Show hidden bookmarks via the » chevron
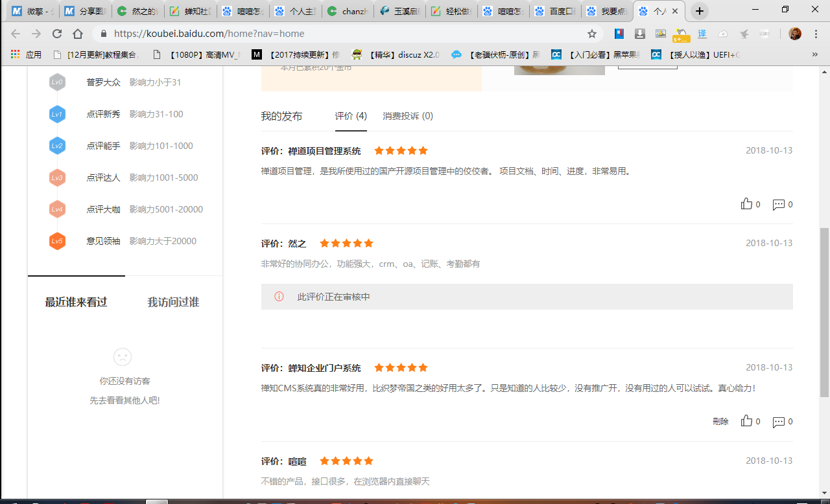830x504 pixels. coord(815,55)
